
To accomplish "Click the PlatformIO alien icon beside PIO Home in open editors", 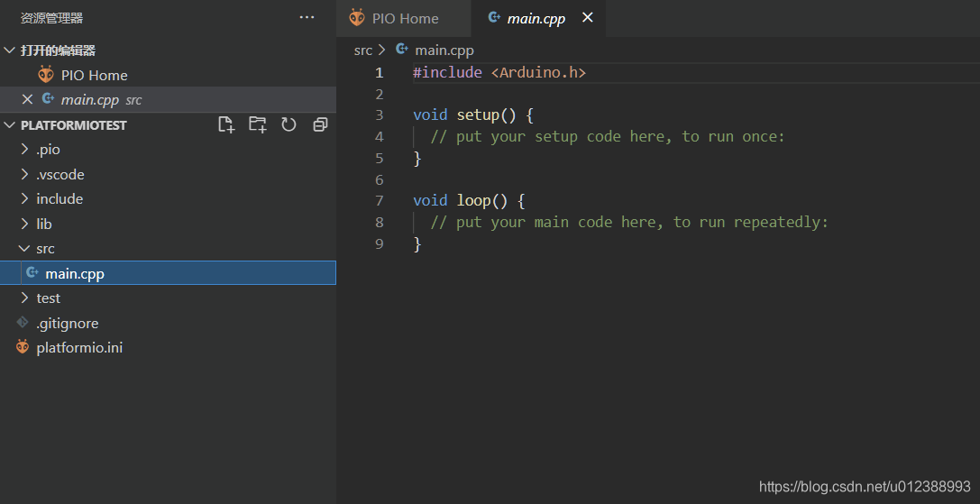I will [46, 75].
